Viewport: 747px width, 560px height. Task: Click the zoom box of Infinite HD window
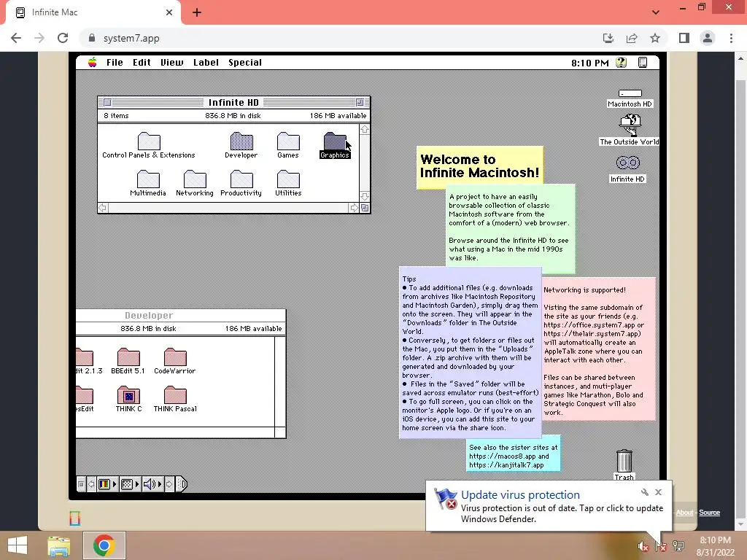[360, 102]
